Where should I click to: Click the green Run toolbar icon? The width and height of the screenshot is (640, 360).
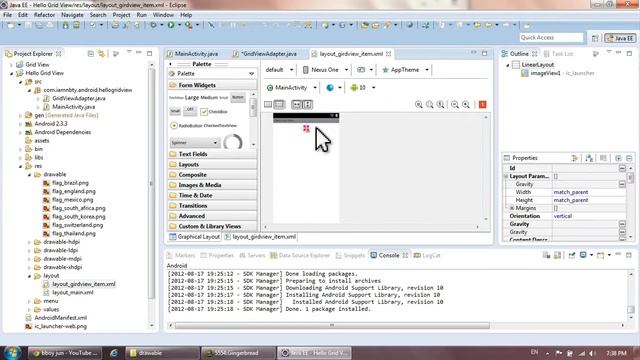[171, 25]
